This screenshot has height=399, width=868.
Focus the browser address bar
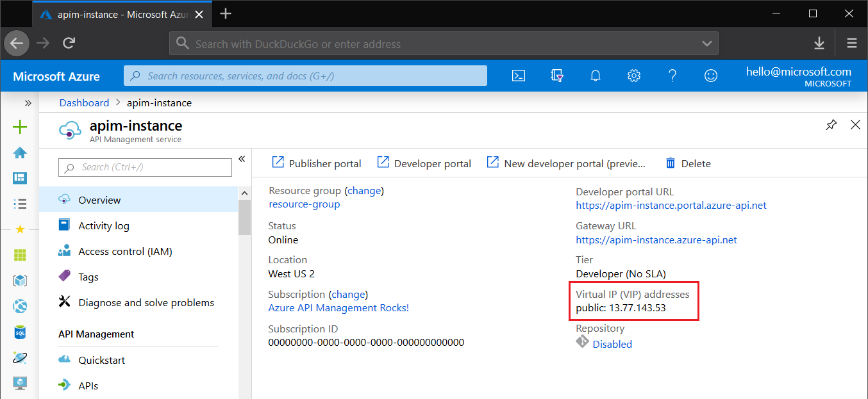coord(444,44)
